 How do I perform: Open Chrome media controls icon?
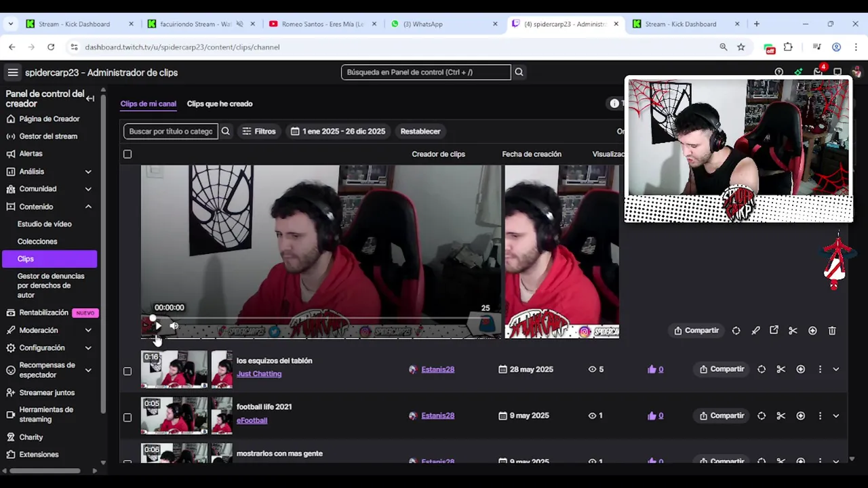pos(816,47)
